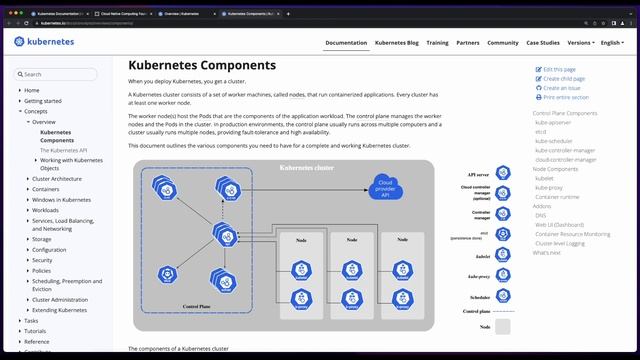
Task: Click the underlined nodes glossary term
Action: tap(297, 95)
